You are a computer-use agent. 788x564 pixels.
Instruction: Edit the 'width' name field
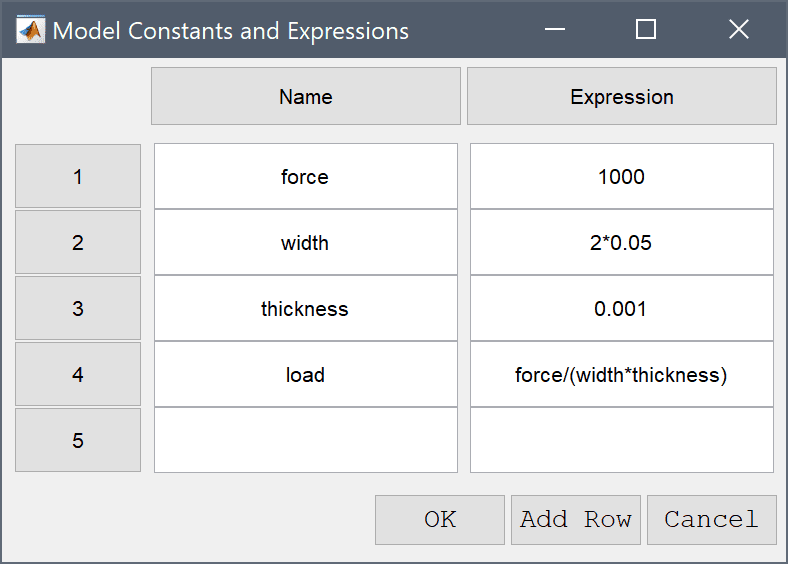[x=306, y=242]
